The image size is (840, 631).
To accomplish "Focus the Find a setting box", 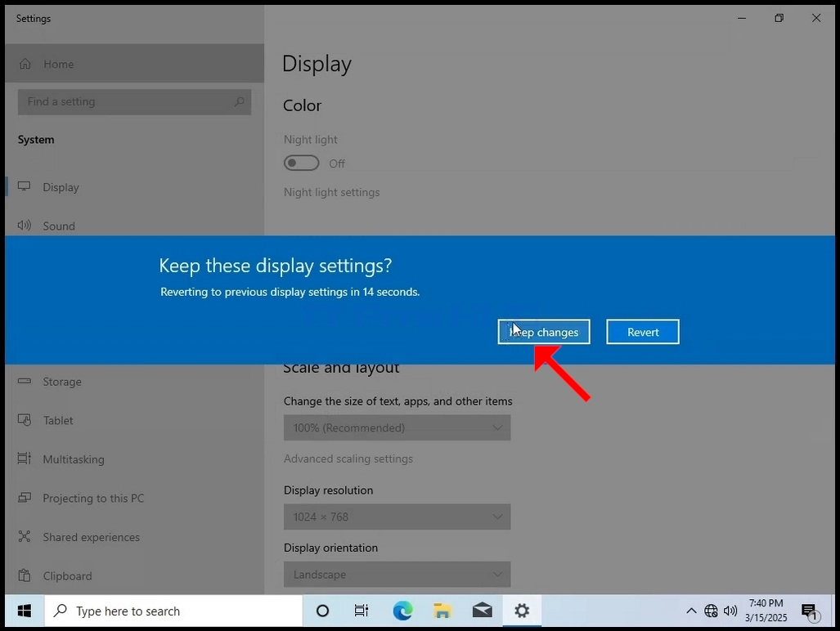I will [134, 101].
